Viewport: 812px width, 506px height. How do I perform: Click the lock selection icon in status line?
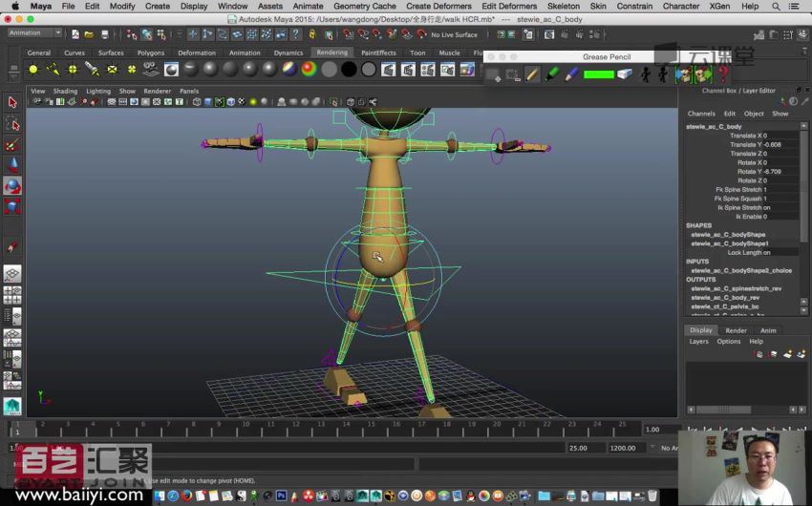click(x=312, y=34)
